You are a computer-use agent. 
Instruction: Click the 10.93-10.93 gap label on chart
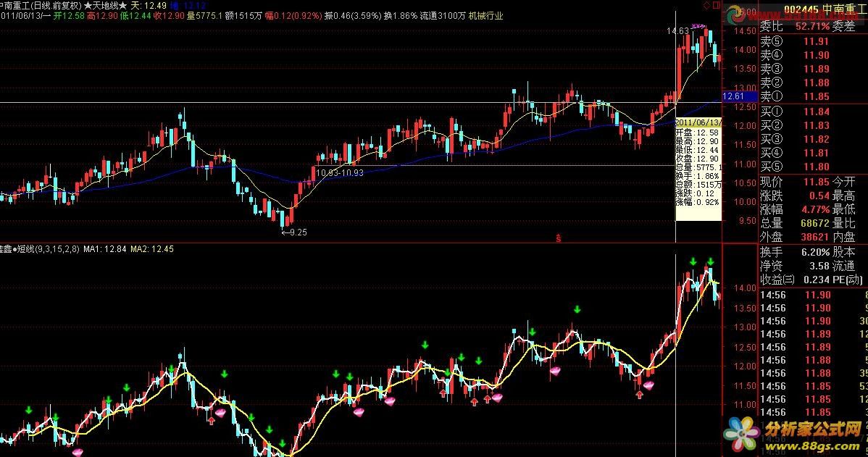(340, 173)
